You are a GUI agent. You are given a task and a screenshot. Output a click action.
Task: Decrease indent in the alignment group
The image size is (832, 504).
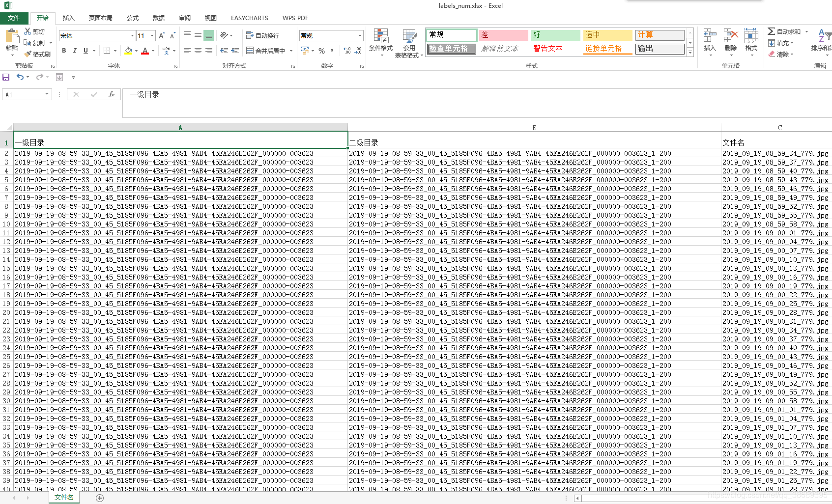[224, 51]
